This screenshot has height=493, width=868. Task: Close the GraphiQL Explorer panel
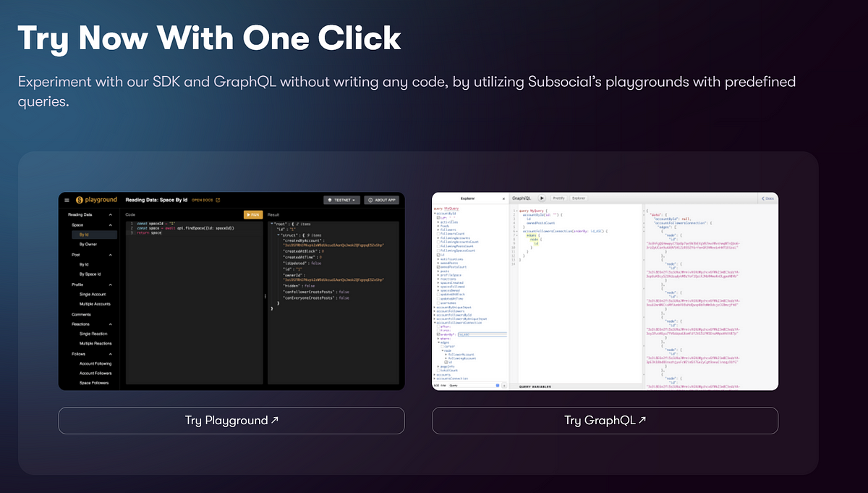[503, 198]
